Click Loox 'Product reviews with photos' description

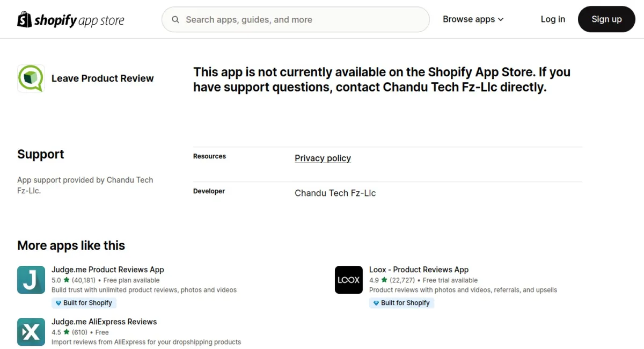pyautogui.click(x=463, y=290)
